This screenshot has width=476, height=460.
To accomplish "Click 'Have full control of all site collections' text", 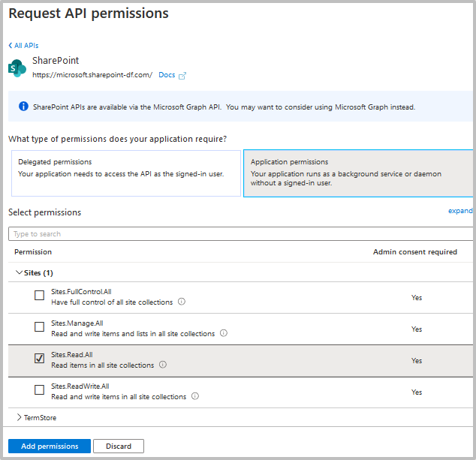I will pyautogui.click(x=112, y=302).
